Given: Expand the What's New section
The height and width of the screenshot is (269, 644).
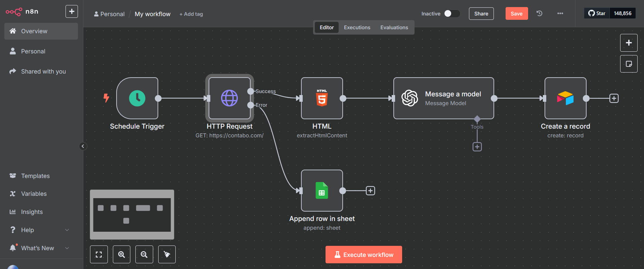Looking at the screenshot, I should (67, 248).
